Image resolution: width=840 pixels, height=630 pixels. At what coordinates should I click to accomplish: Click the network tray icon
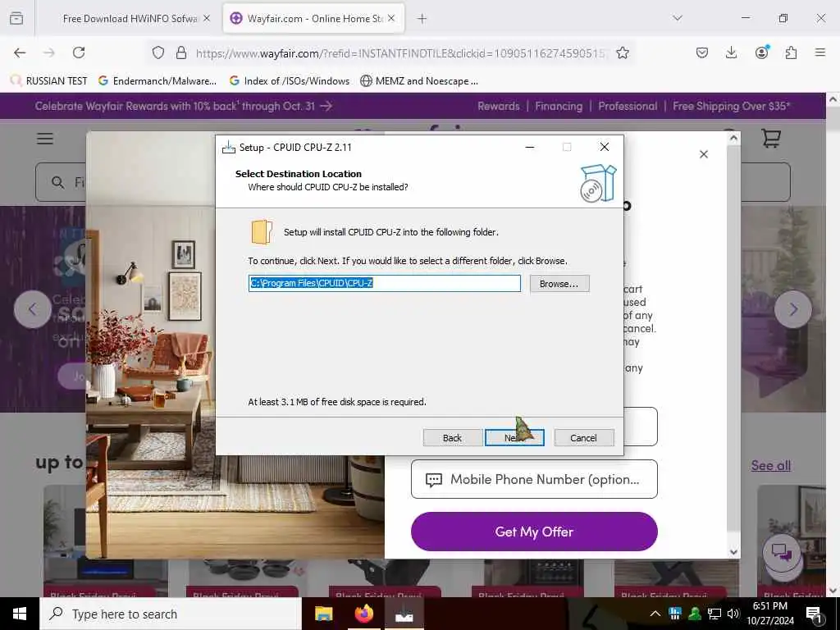[x=714, y=614]
